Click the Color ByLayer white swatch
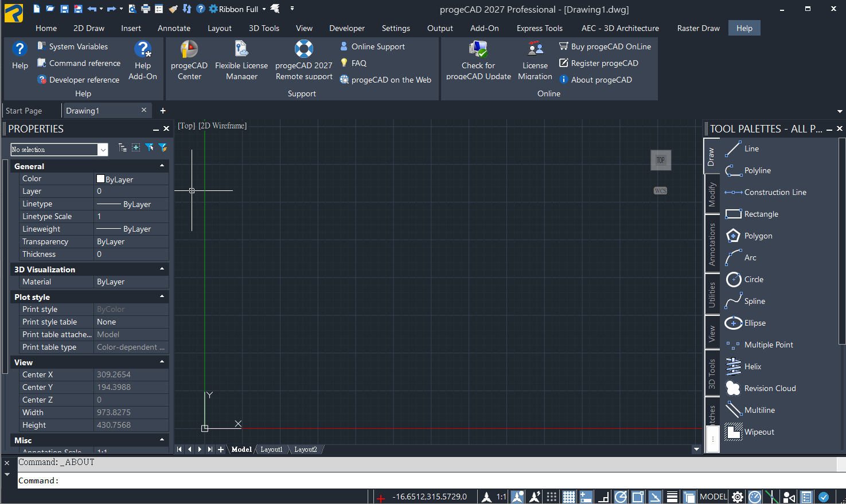Screen dimensions: 846x504 (x=101, y=179)
